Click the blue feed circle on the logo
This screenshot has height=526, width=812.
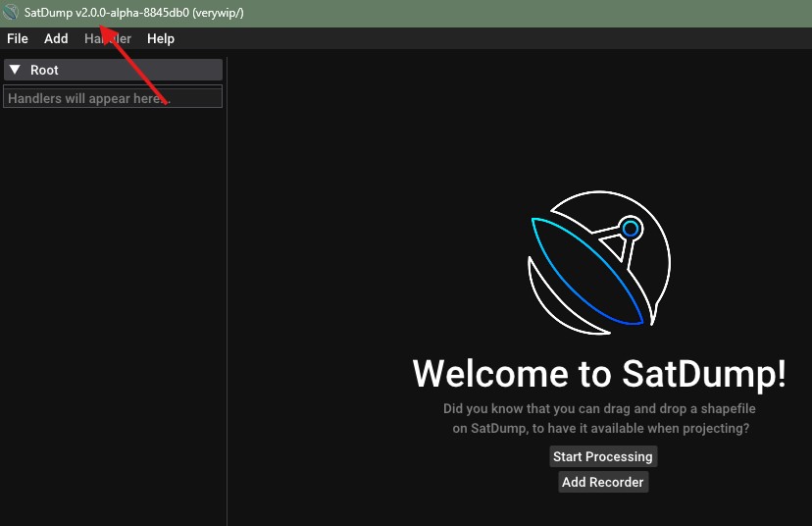click(631, 230)
